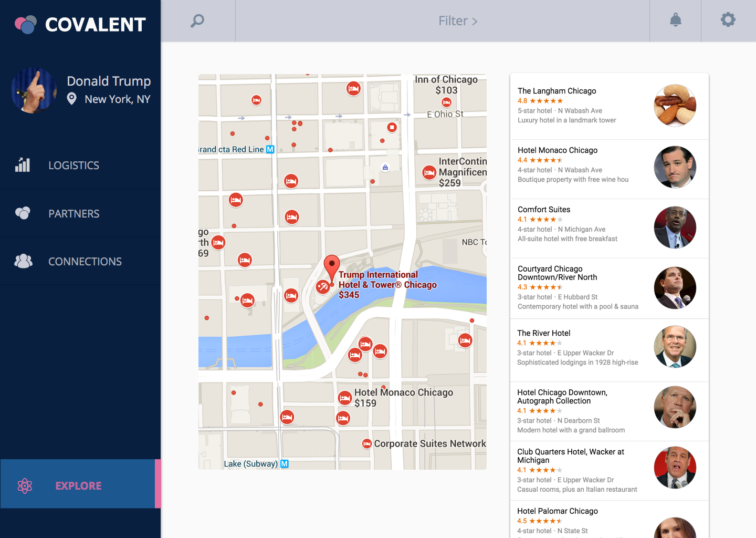Viewport: 756px width, 538px height.
Task: Click the portrait thumbnail for Courtyard Chicago
Action: (x=675, y=288)
